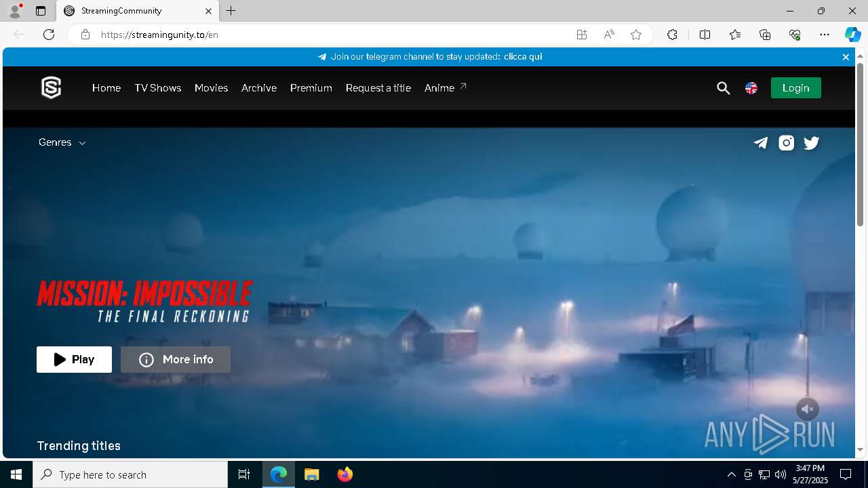Refresh the page in browser
868x488 pixels.
click(49, 35)
